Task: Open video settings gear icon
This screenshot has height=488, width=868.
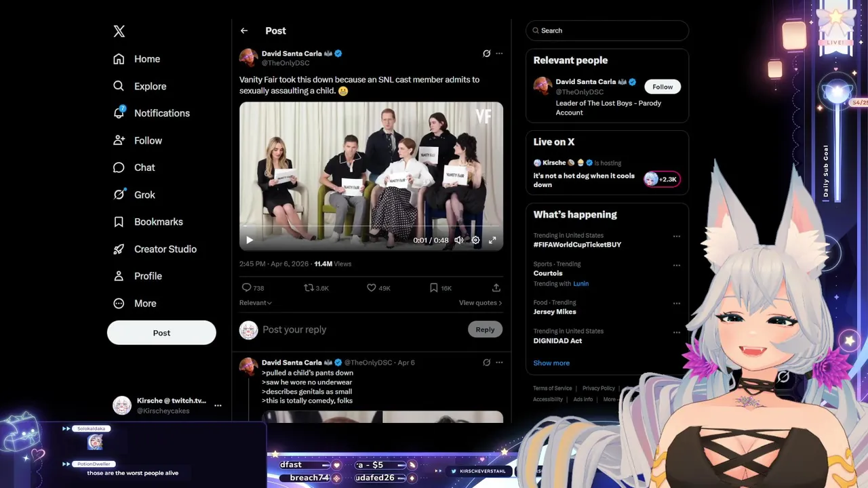Action: (x=475, y=240)
